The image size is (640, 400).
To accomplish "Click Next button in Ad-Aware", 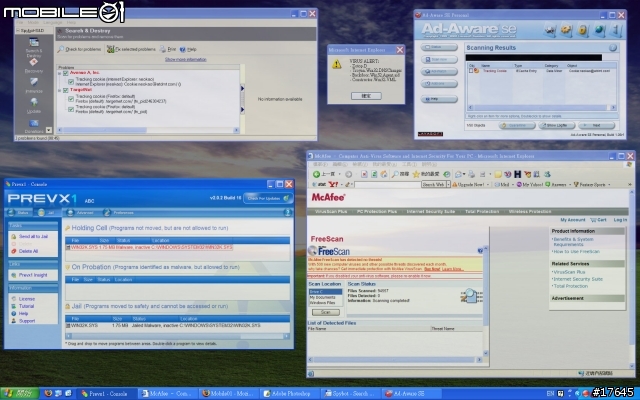I will pos(596,126).
